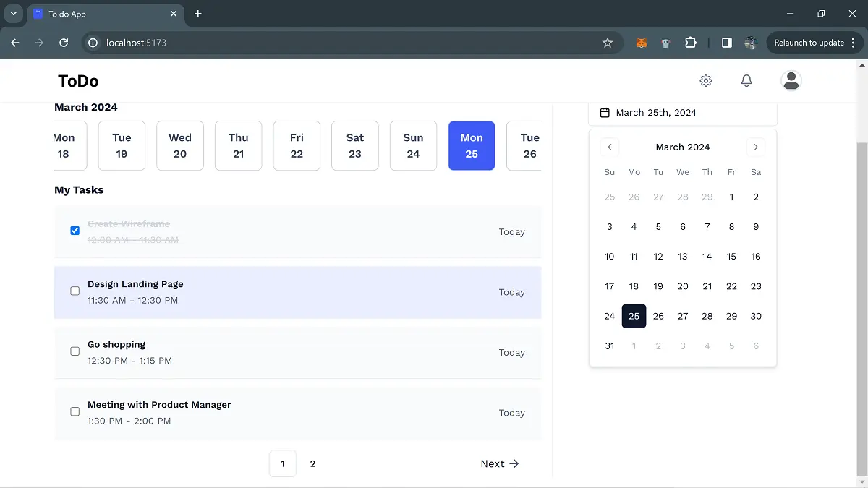Go to the Next tasks page
The height and width of the screenshot is (488, 868).
tap(500, 463)
